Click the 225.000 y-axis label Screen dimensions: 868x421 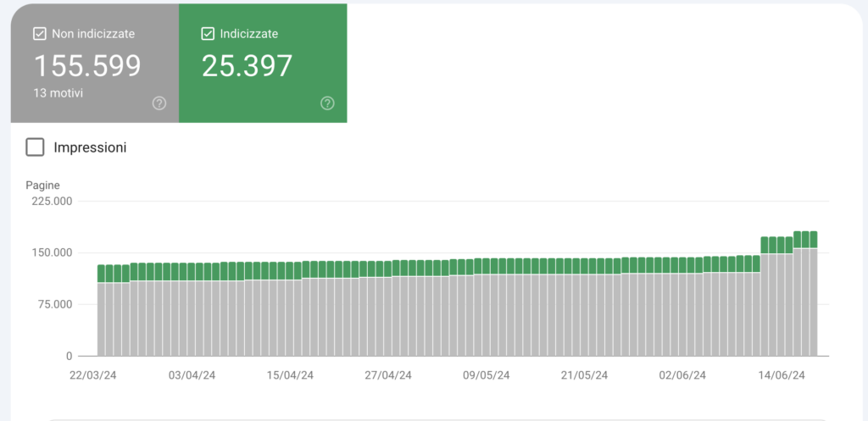point(49,202)
